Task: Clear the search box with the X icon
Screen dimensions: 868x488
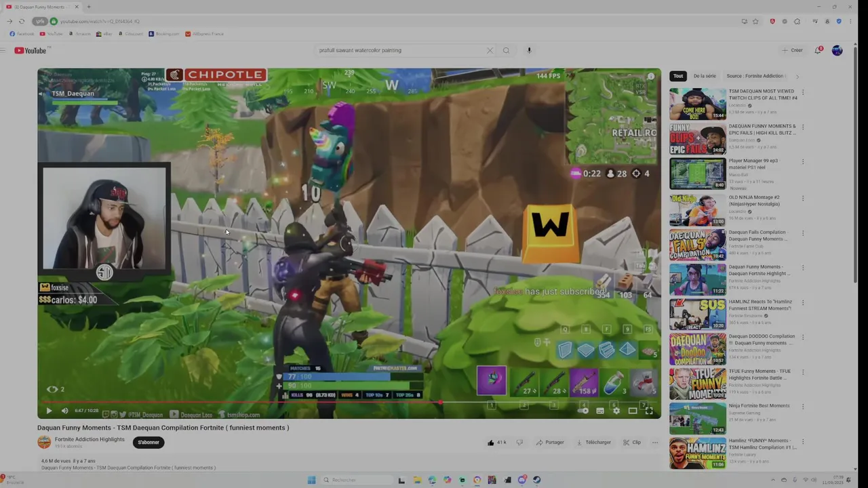Action: click(490, 50)
